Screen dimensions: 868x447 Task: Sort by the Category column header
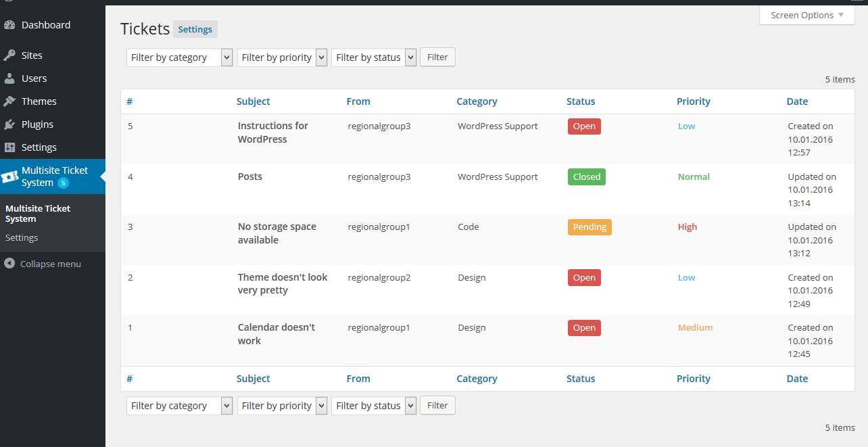(477, 101)
